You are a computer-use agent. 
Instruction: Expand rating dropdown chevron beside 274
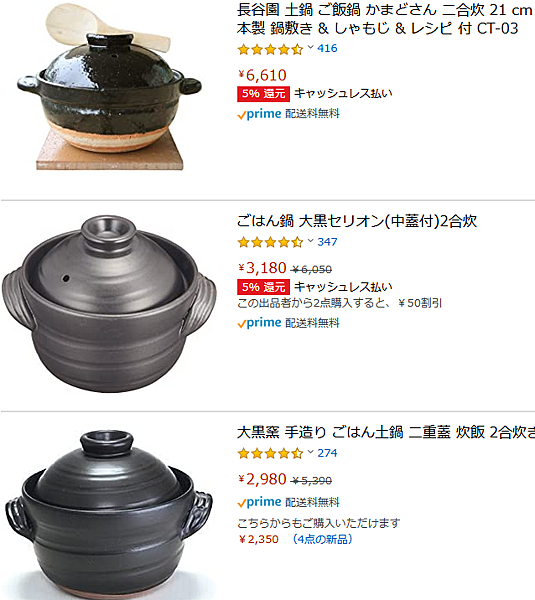pos(310,452)
